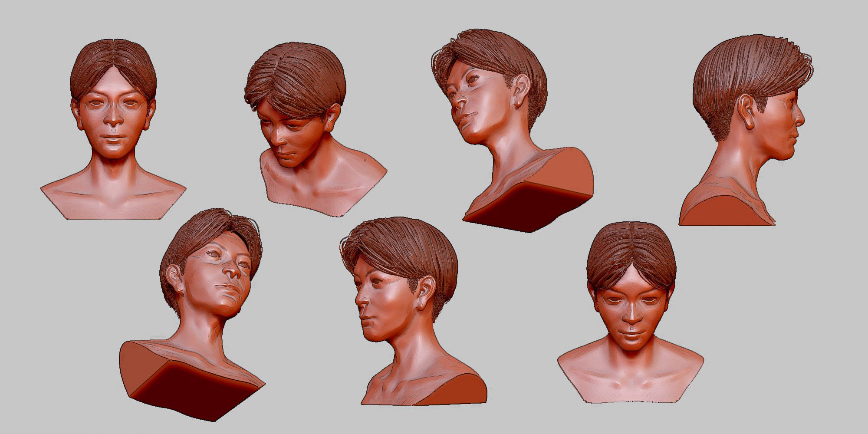
Task: Select the upward-tilted top-row bust showing flat base
Action: 513,130
